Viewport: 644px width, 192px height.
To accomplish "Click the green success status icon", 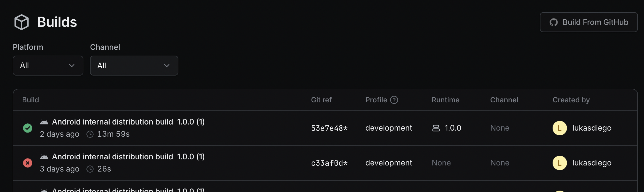I will (28, 128).
